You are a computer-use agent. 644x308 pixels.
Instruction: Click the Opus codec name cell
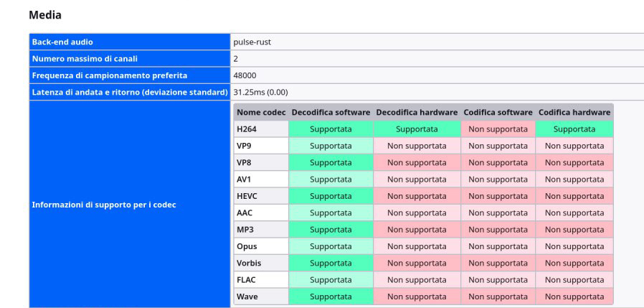click(247, 246)
